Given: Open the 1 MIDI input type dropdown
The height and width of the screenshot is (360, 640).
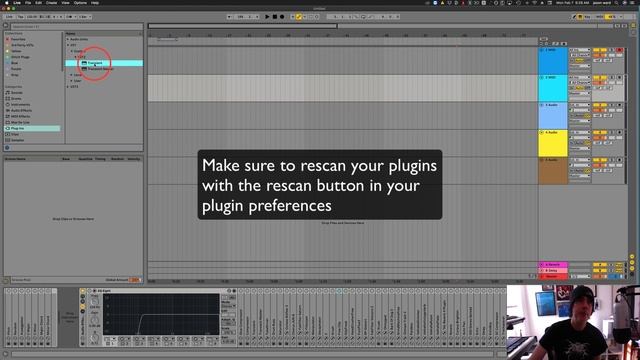Looking at the screenshot, I should click(580, 50).
